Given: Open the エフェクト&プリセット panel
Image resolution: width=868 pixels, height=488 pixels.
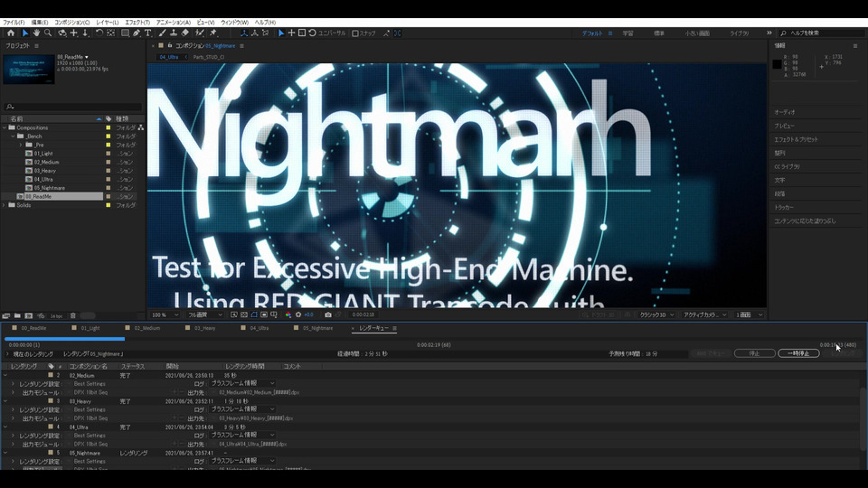Looking at the screenshot, I should coord(796,139).
